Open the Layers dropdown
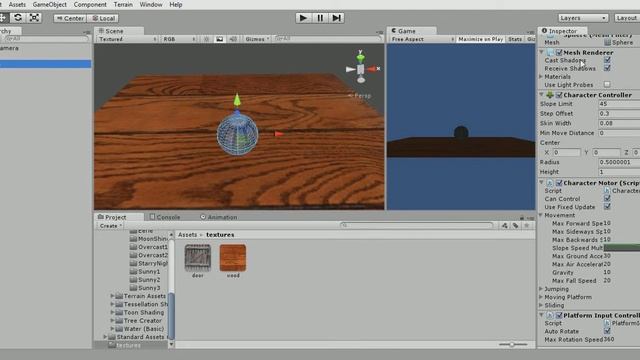The height and width of the screenshot is (360, 640). [583, 18]
